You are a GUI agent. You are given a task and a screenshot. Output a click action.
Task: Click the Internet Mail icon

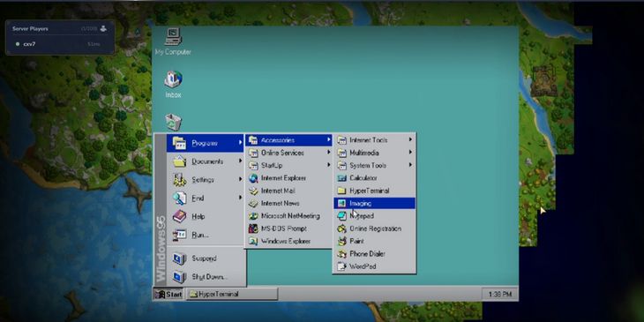(x=253, y=191)
